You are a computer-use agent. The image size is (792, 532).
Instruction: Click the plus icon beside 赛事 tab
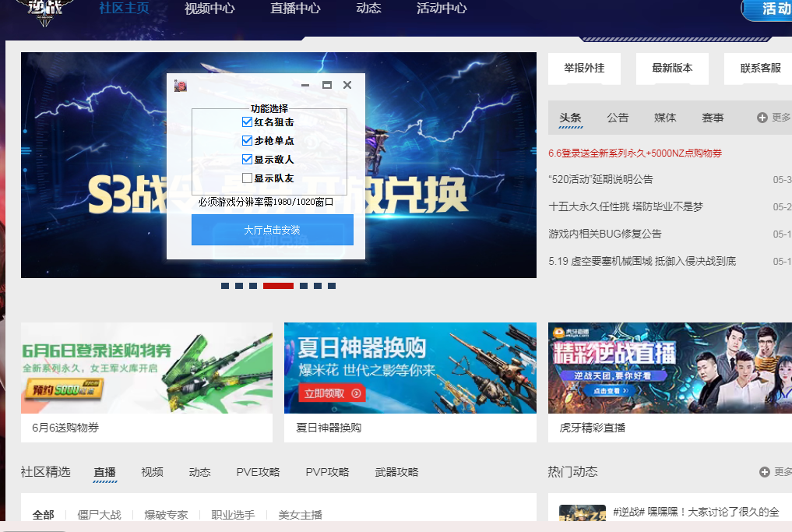(x=762, y=118)
